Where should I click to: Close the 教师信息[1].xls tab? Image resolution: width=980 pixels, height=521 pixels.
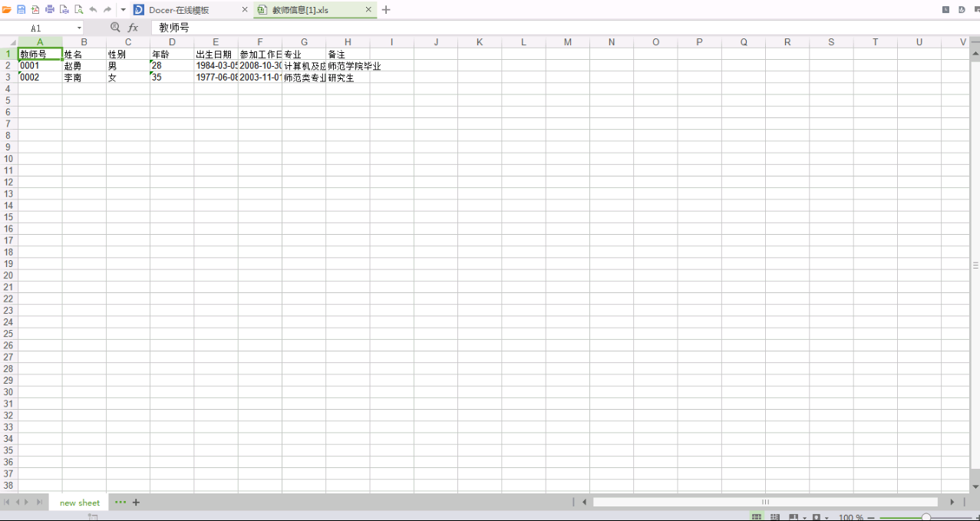pos(368,10)
